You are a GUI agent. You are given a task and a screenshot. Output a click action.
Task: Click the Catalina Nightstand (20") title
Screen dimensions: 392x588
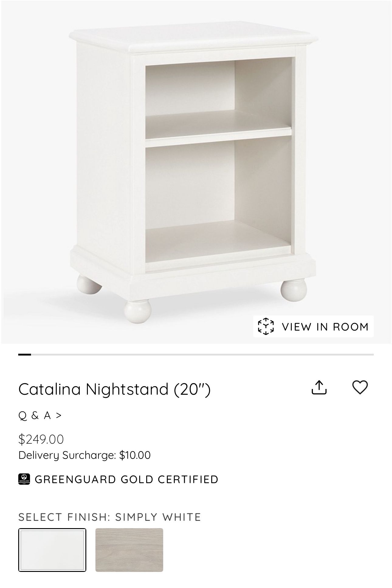(115, 389)
